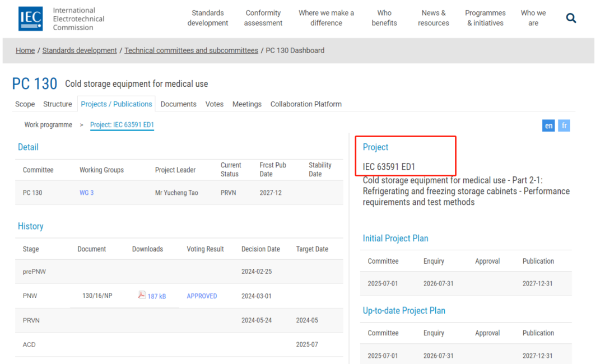Open News & resources menu
The image size is (605, 364).
433,18
